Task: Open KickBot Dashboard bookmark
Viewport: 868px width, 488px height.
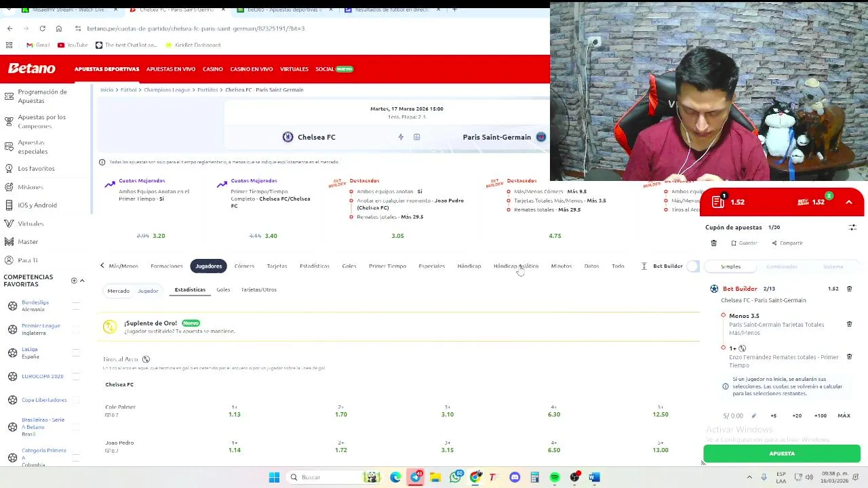Action: [x=193, y=45]
